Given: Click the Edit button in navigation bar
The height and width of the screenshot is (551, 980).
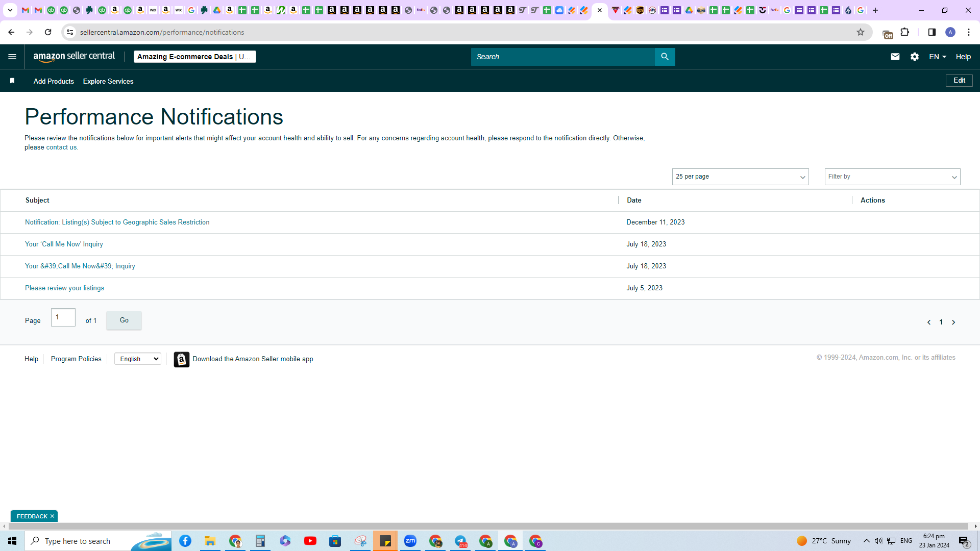Looking at the screenshot, I should [959, 81].
